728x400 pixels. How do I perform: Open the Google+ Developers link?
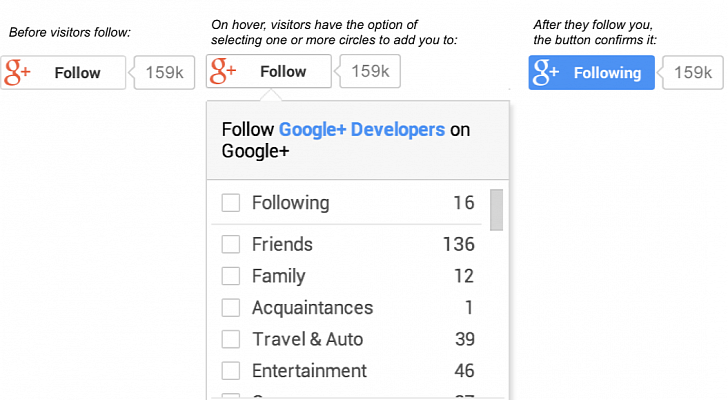tap(362, 130)
